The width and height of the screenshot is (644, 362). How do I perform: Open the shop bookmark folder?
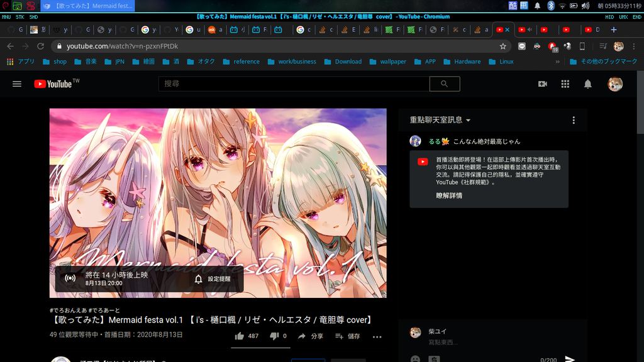coord(55,62)
